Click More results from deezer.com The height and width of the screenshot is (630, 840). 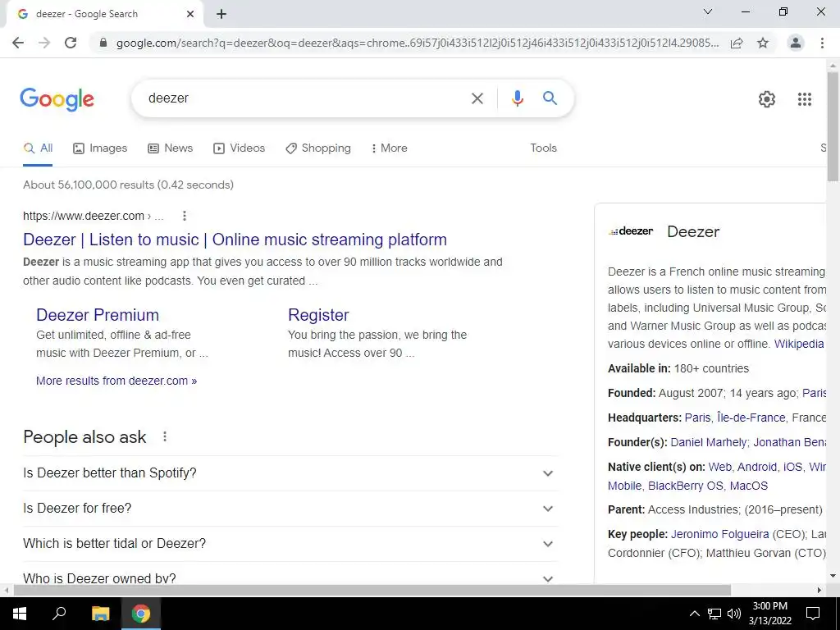tap(116, 381)
